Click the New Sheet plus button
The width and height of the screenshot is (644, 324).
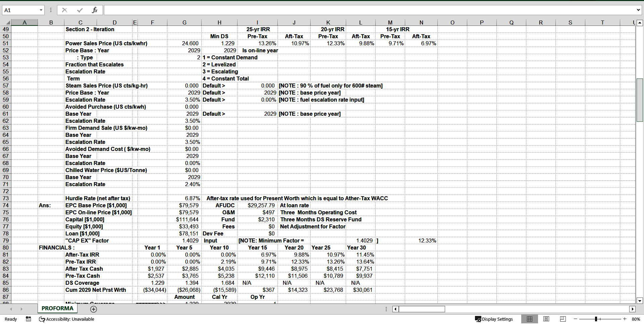[93, 309]
